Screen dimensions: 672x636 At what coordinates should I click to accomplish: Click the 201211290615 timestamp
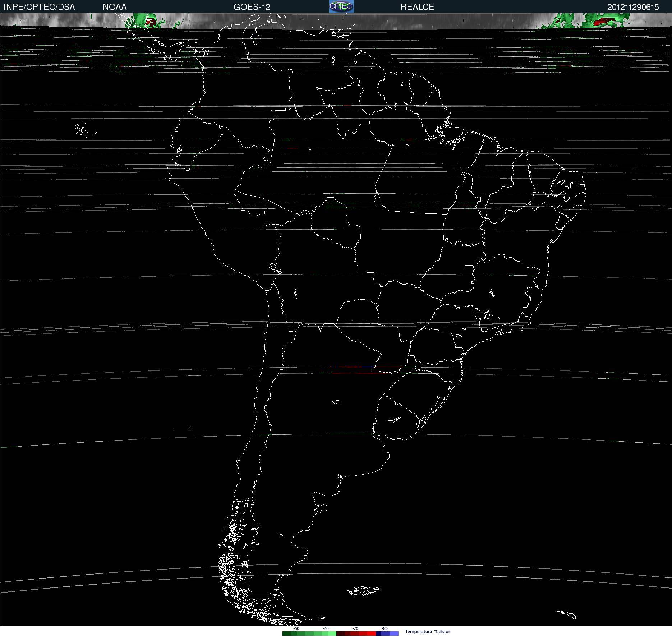pos(633,7)
